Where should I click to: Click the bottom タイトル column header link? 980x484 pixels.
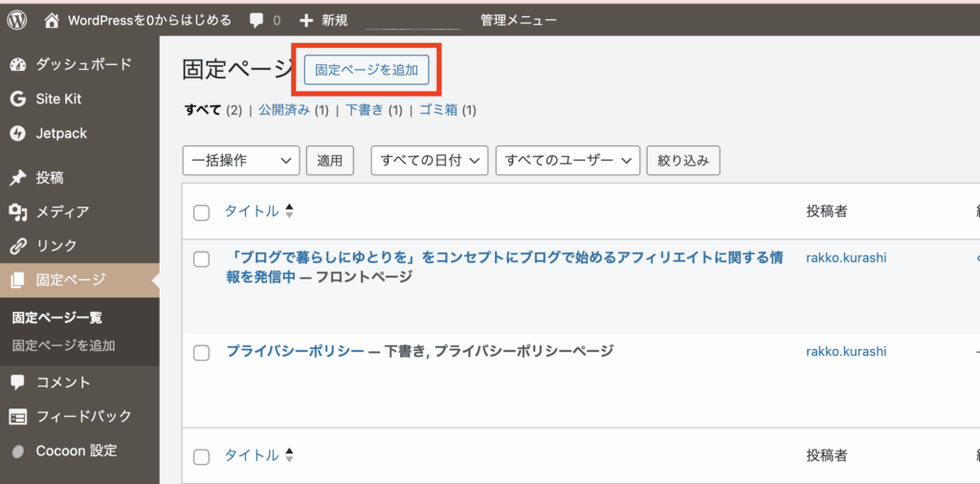click(x=252, y=456)
